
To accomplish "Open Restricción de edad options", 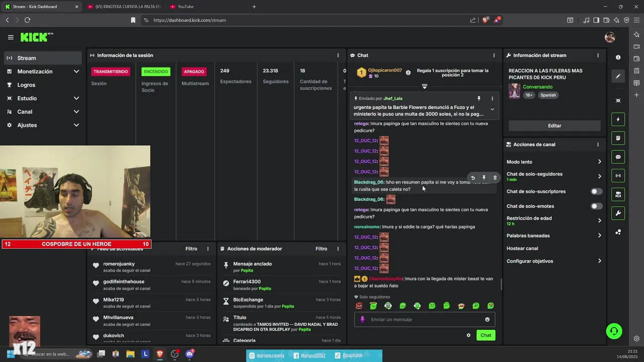I will [554, 221].
